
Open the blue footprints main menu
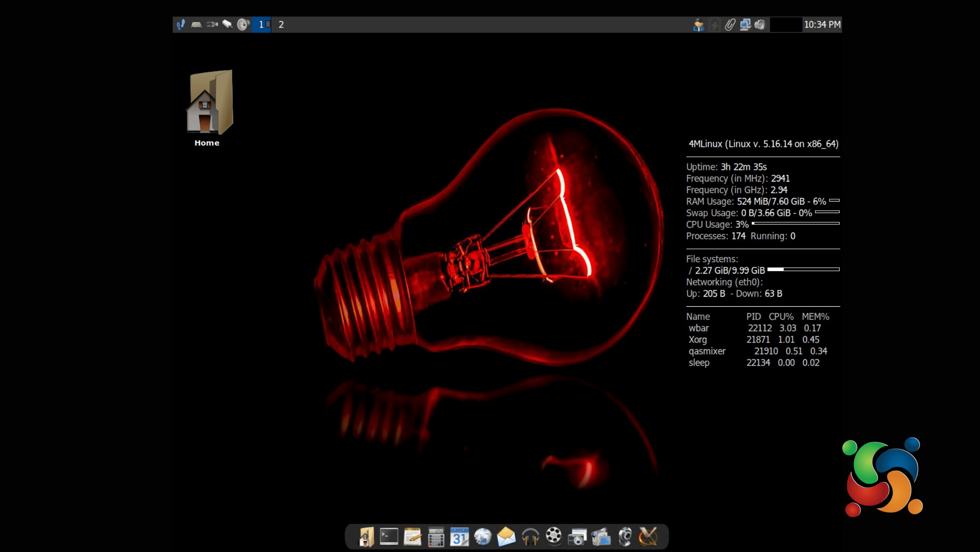[181, 25]
